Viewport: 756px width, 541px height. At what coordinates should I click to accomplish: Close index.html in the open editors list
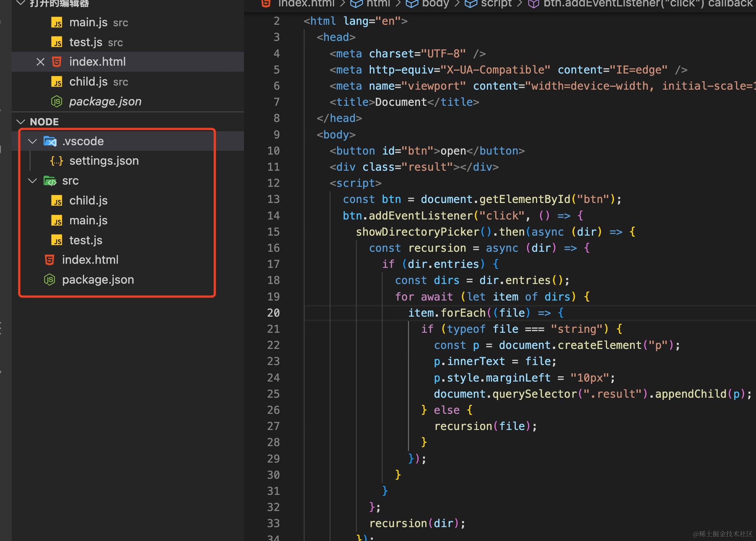pos(41,62)
